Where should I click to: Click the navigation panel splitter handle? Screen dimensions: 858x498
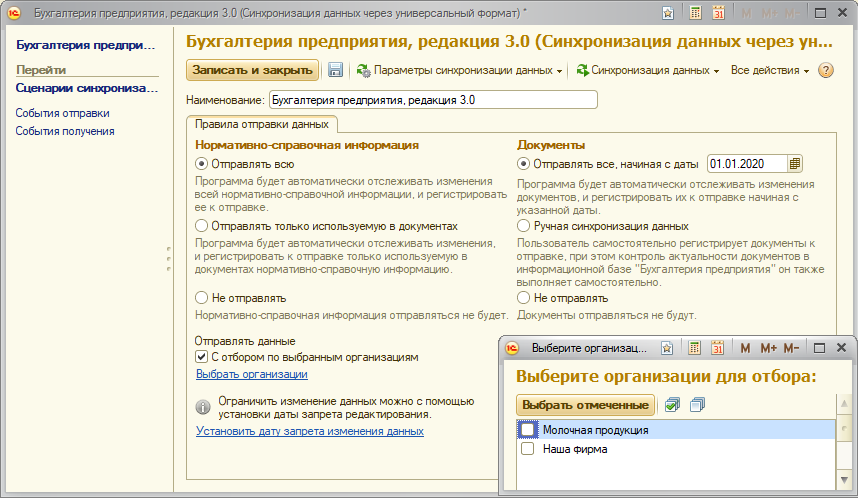169,259
